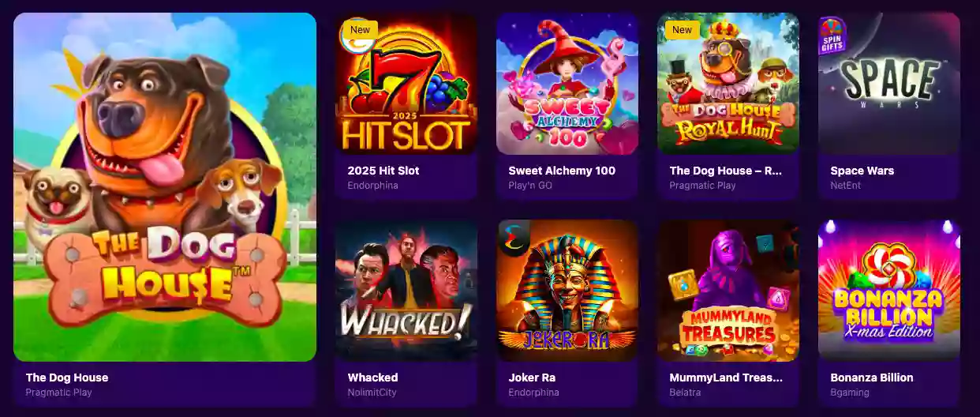The width and height of the screenshot is (980, 417).
Task: Click the 'Bonanza Billion' title link
Action: 872,378
